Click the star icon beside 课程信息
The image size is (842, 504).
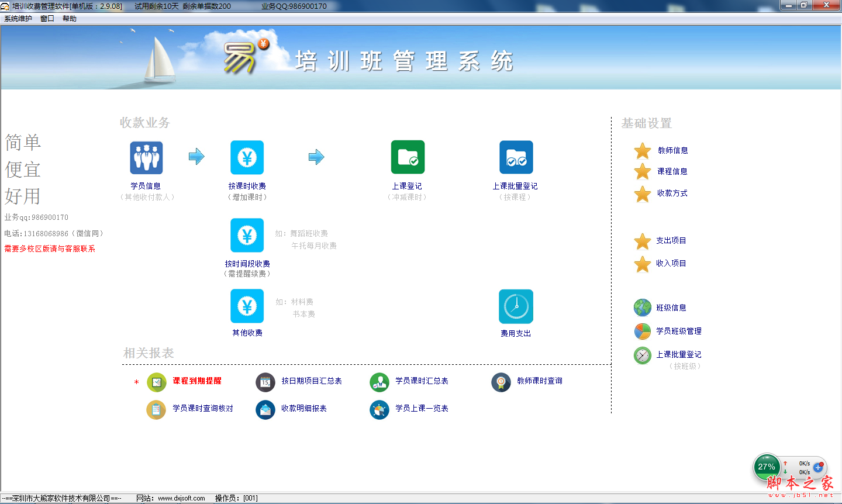(x=643, y=172)
